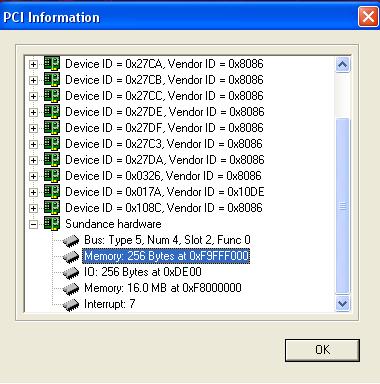Viewport: 380px width, 384px height.
Task: Close the PCI Information window
Action: [368, 16]
